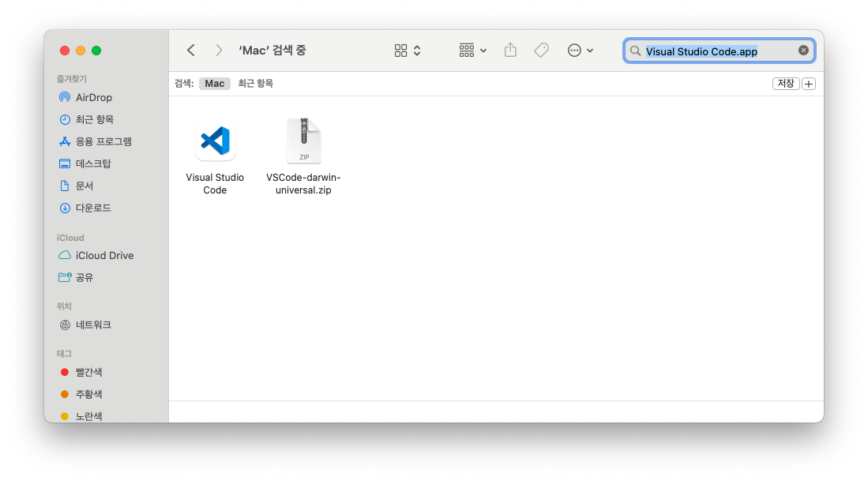Click the Applications icon beside 응용 프로그램
Viewport: 868px width, 481px height.
coord(65,141)
